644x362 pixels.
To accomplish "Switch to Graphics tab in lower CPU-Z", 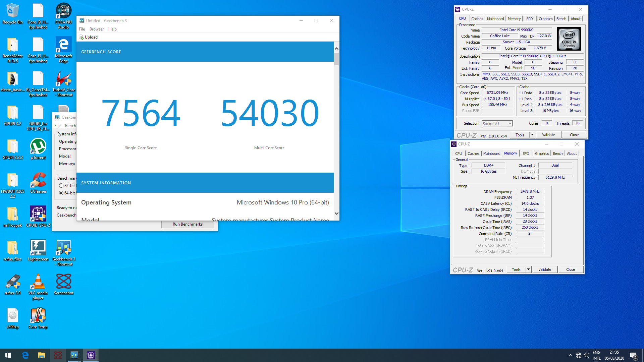I will click(542, 154).
